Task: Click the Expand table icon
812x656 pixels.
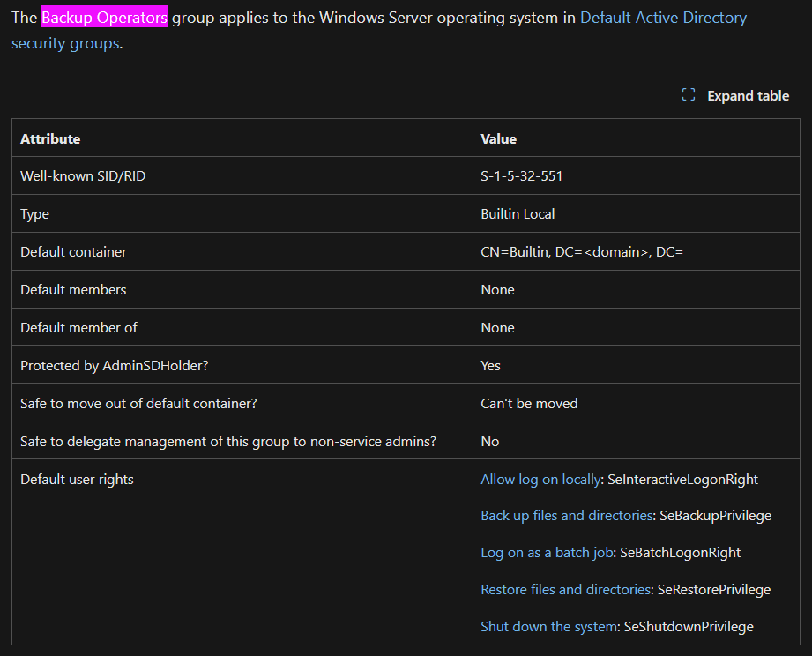Action: (689, 94)
